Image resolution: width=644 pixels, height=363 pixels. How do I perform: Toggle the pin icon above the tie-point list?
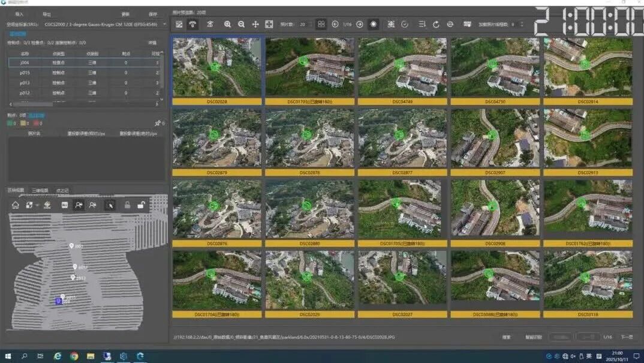pos(158,123)
